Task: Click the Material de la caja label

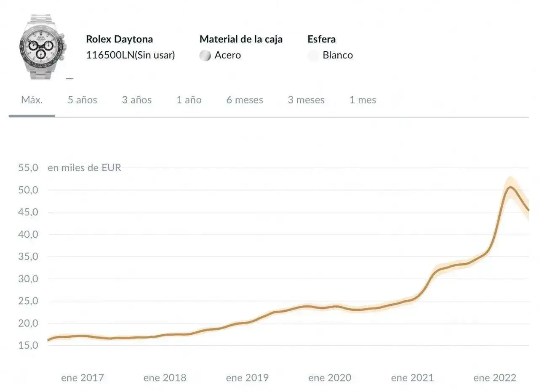Action: click(x=241, y=39)
